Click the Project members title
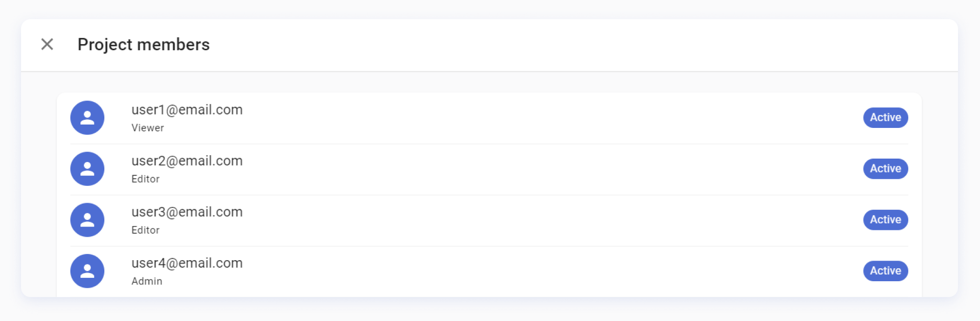 144,45
